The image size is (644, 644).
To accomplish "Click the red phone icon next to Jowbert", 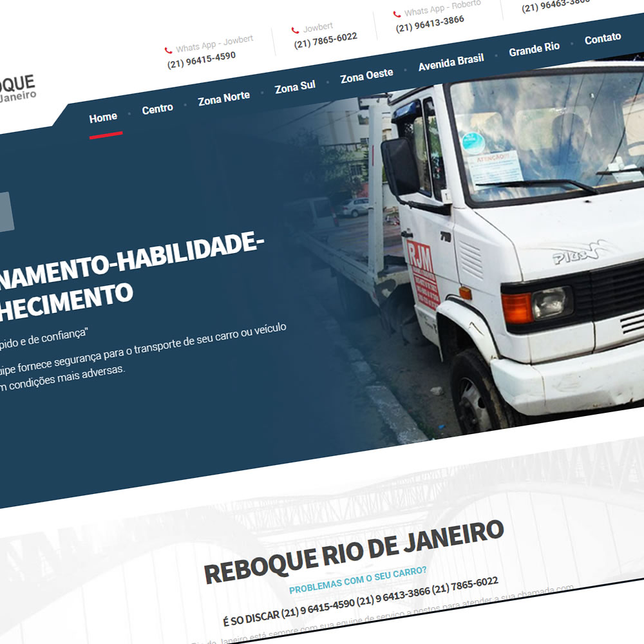I will (295, 30).
